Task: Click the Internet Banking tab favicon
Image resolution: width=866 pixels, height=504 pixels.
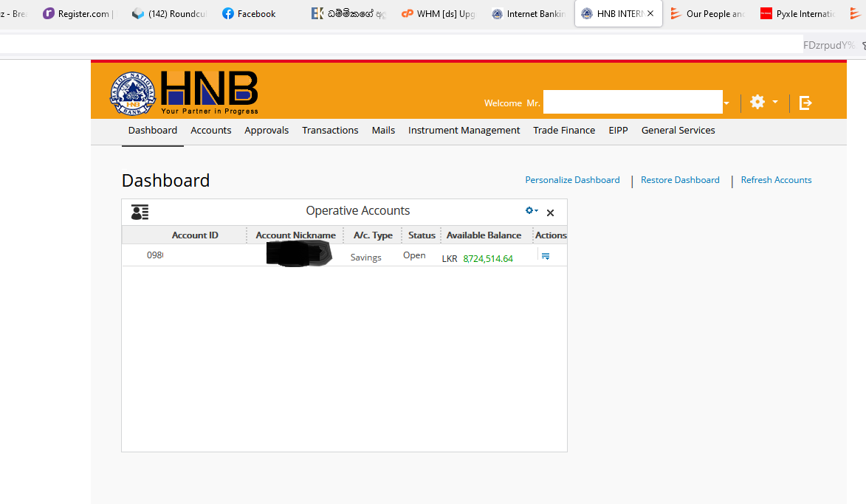Action: [497, 14]
